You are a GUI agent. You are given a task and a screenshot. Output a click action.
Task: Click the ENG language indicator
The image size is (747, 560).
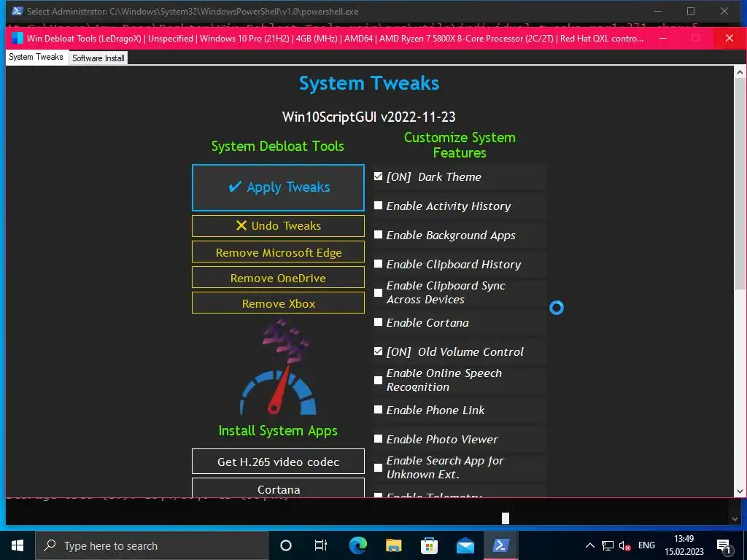(x=646, y=545)
